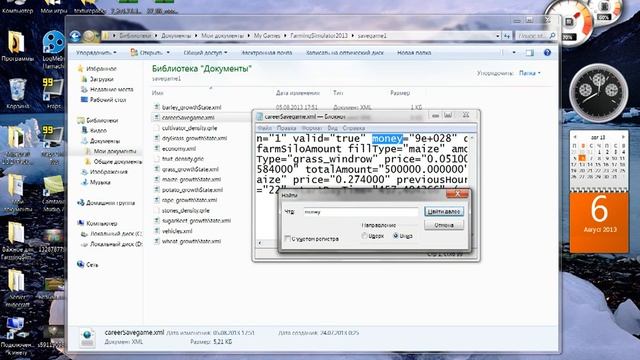This screenshot has width=640, height=360.
Task: Jump to 'My Games' in the address breadcrumb
Action: point(267,36)
